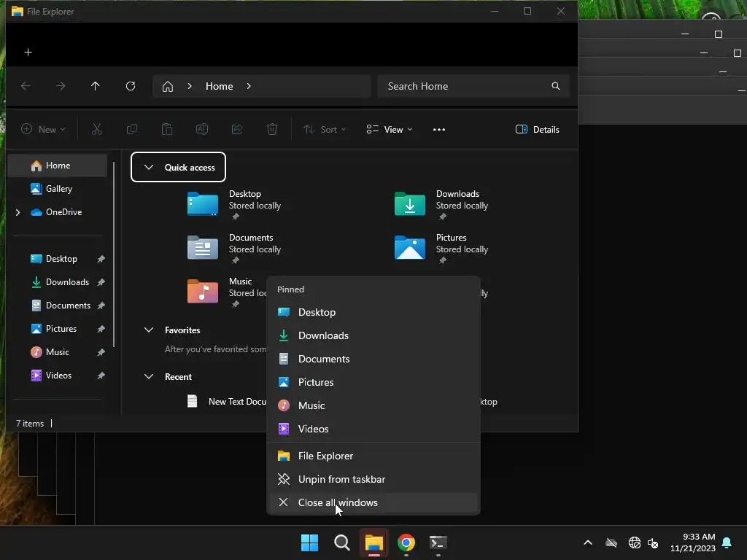This screenshot has height=560, width=747.
Task: Choose Pictures from the jump list
Action: (x=373, y=382)
